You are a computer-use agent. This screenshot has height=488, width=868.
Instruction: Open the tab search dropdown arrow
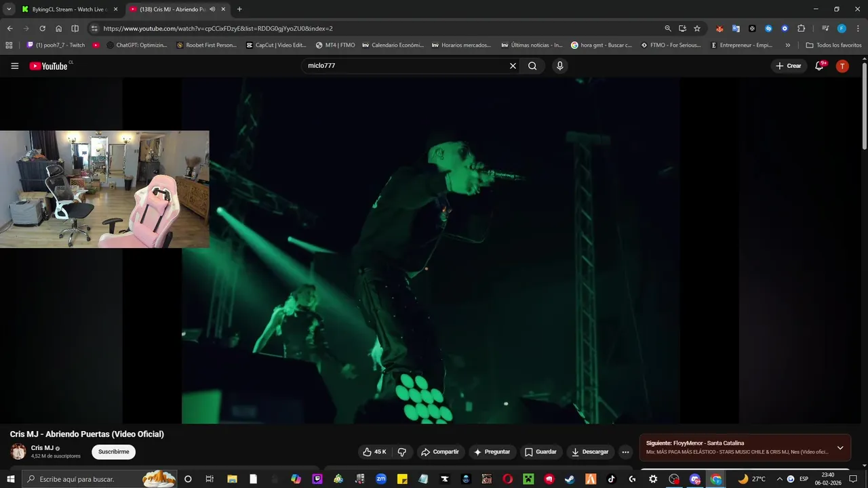(x=9, y=9)
